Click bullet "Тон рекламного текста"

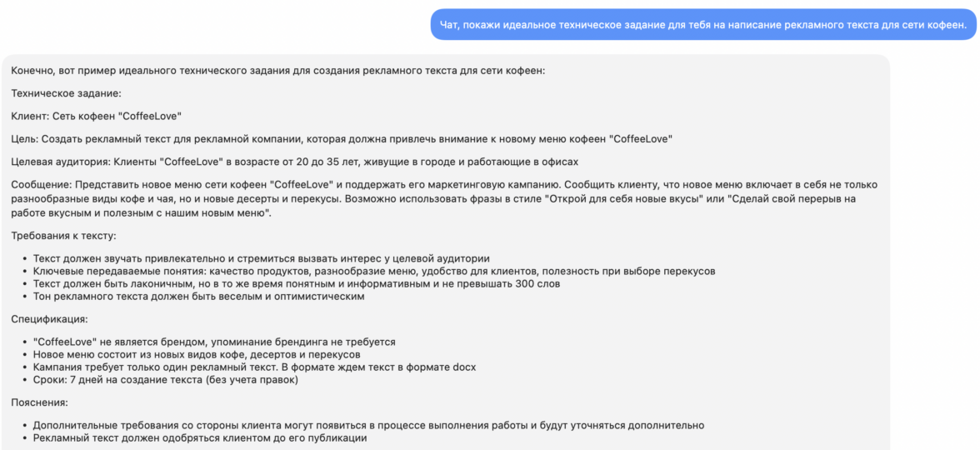(x=198, y=296)
